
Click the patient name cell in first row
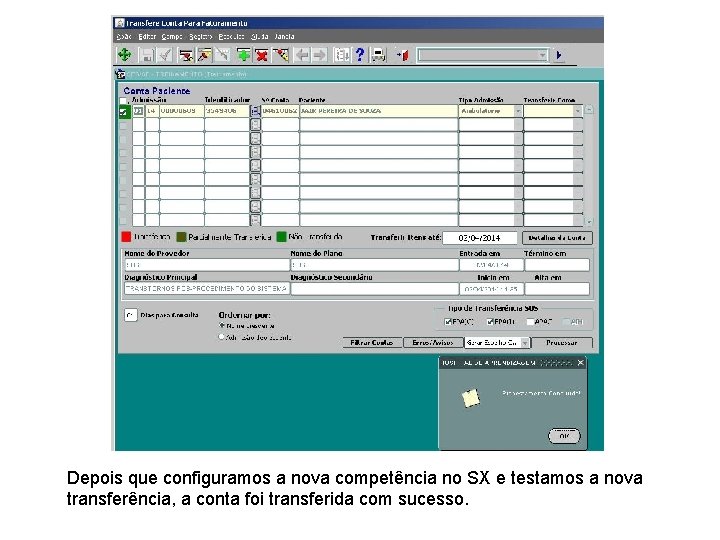coord(379,111)
